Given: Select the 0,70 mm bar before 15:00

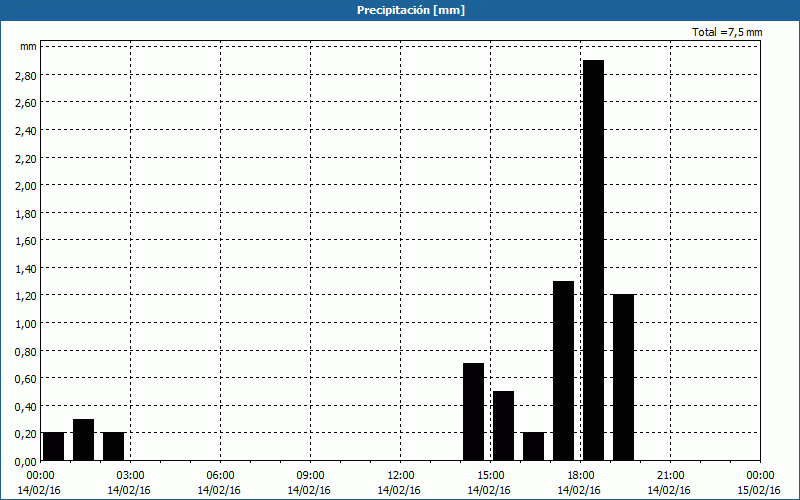Looking at the screenshot, I should coord(473,412).
